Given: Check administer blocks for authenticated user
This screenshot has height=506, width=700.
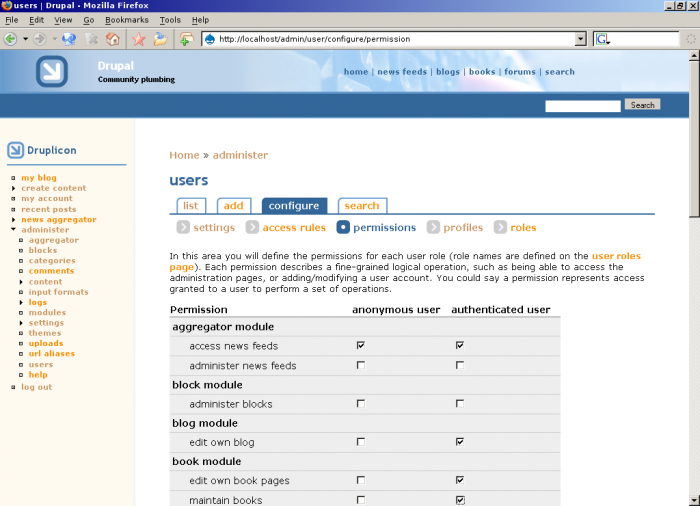Looking at the screenshot, I should coord(460,404).
